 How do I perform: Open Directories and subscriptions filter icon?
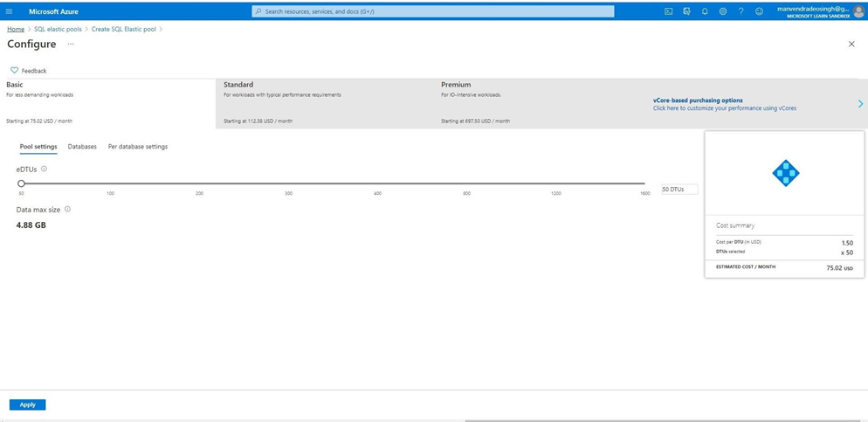click(687, 11)
